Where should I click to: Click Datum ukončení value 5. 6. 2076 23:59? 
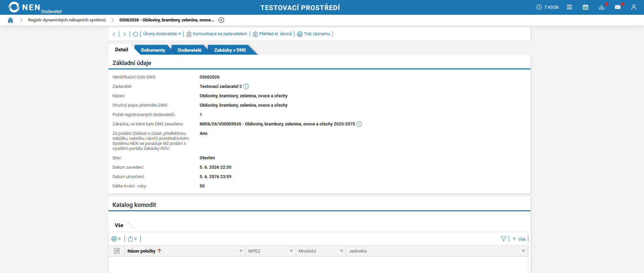[x=215, y=177]
